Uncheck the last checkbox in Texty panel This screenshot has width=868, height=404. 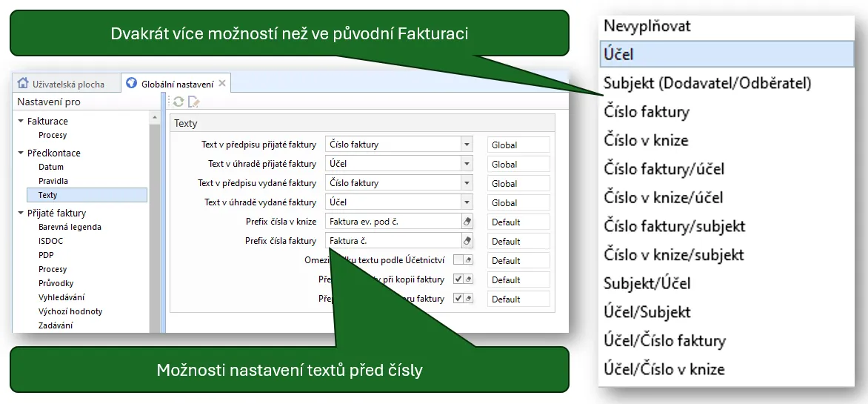tap(458, 298)
